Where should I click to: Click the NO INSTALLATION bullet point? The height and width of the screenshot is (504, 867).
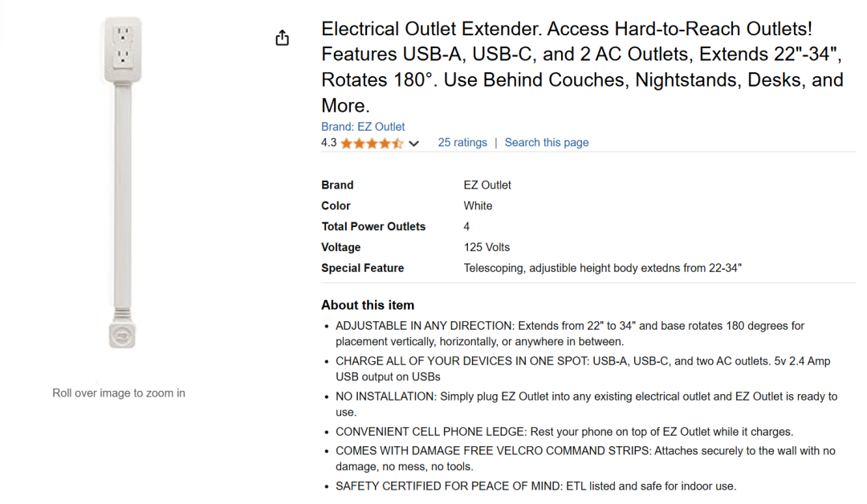point(586,404)
